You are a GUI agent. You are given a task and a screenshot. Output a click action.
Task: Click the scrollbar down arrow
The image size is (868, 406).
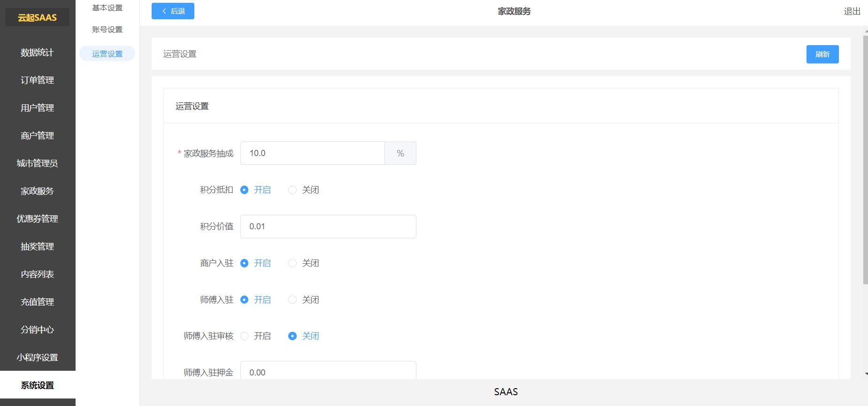coord(866,374)
